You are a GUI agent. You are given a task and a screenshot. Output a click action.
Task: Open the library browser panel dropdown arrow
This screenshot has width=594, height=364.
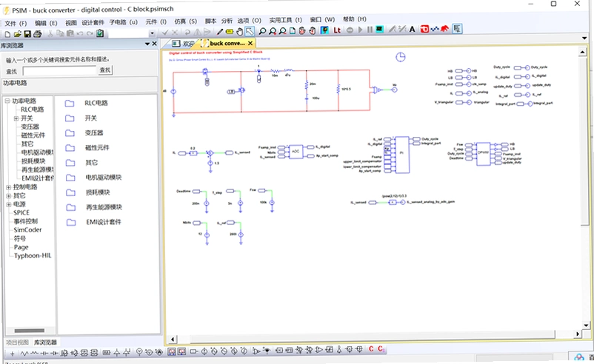(147, 44)
